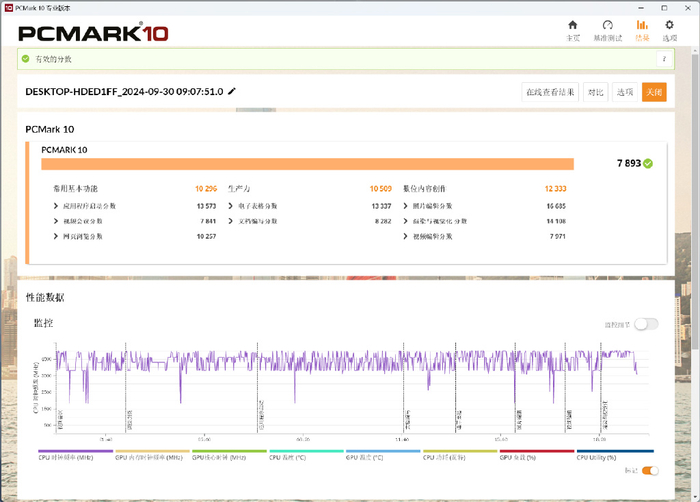Click the Compare (对比) button
Viewport: 700px width, 502px height.
(595, 92)
